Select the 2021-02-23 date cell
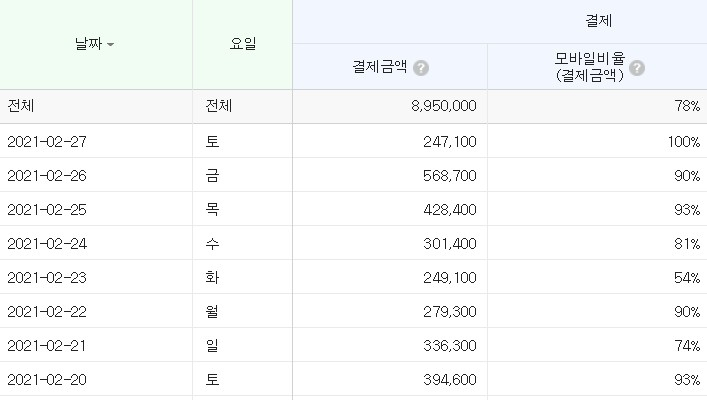The height and width of the screenshot is (400, 707). point(47,277)
